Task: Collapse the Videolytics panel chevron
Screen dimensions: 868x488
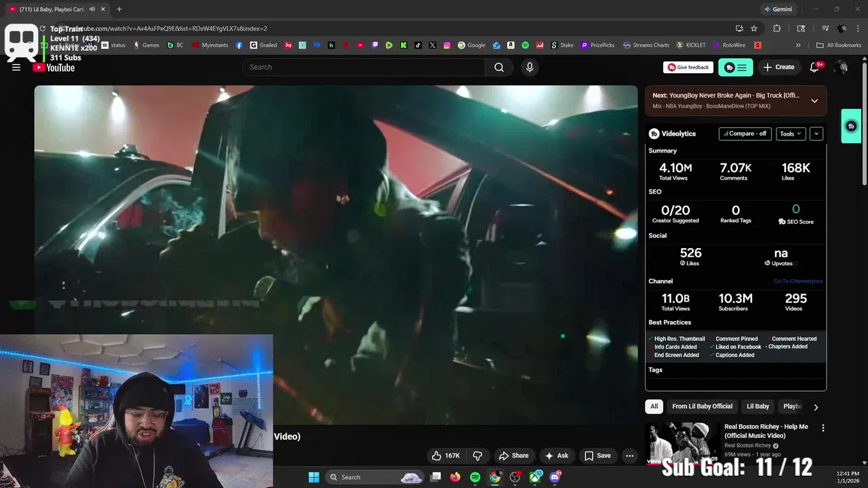Action: pos(816,134)
